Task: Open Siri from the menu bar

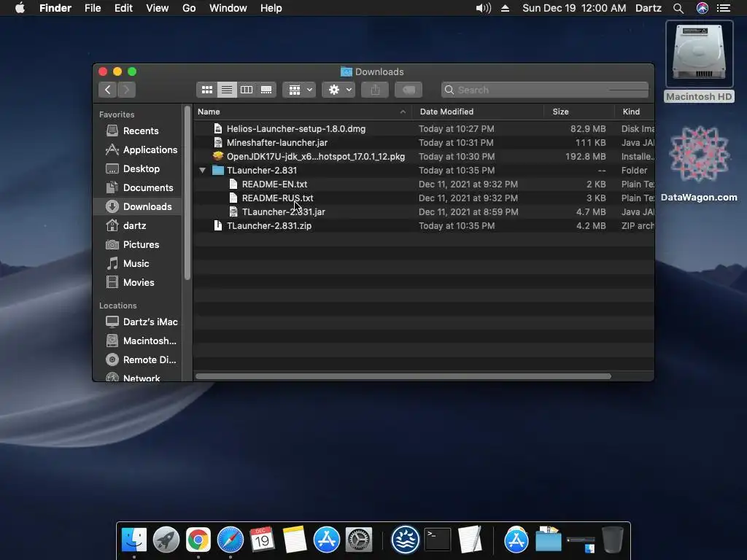Action: [703, 8]
